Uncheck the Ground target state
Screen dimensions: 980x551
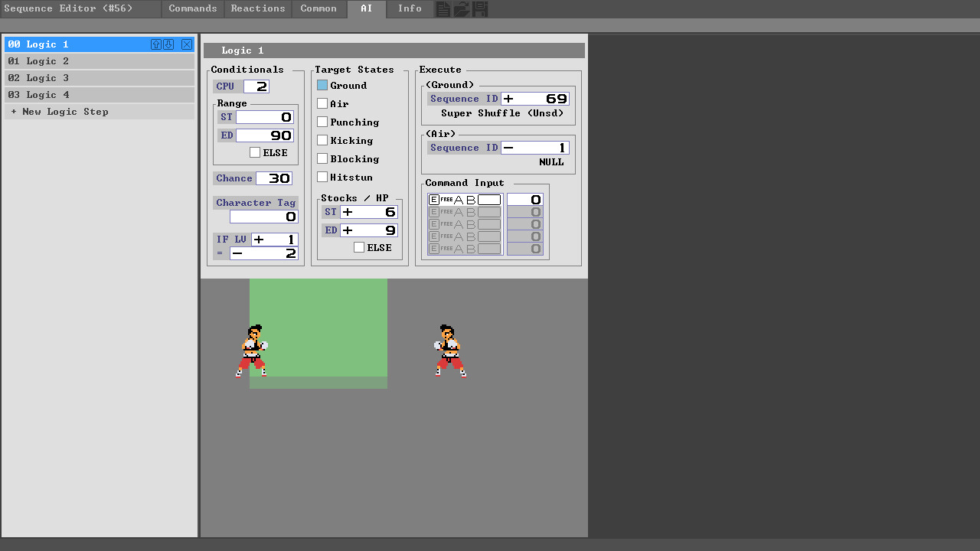pyautogui.click(x=322, y=85)
